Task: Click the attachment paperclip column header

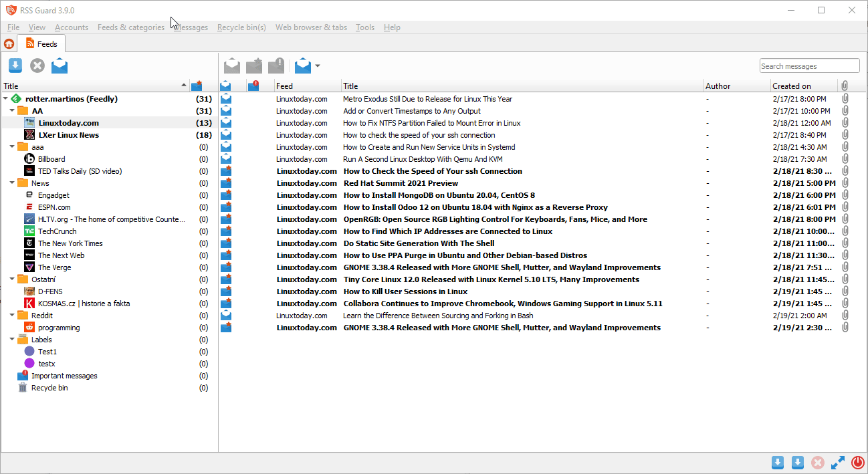Action: (845, 86)
